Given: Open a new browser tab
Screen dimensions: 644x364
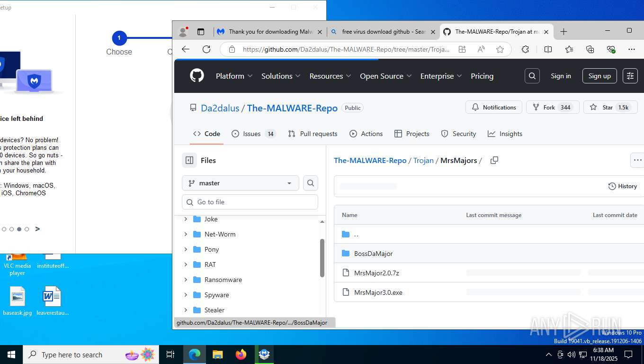Looking at the screenshot, I should (563, 32).
